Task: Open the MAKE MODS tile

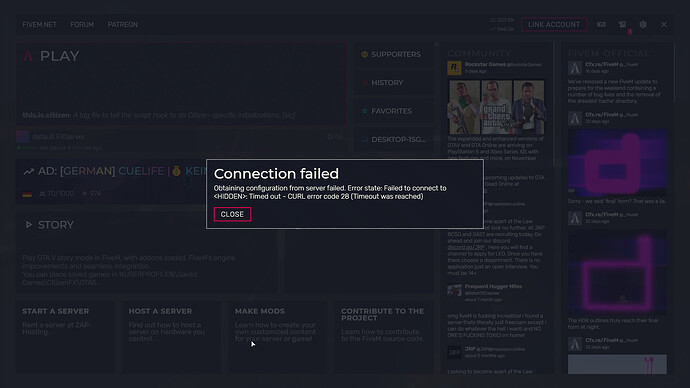Action: tap(278, 337)
